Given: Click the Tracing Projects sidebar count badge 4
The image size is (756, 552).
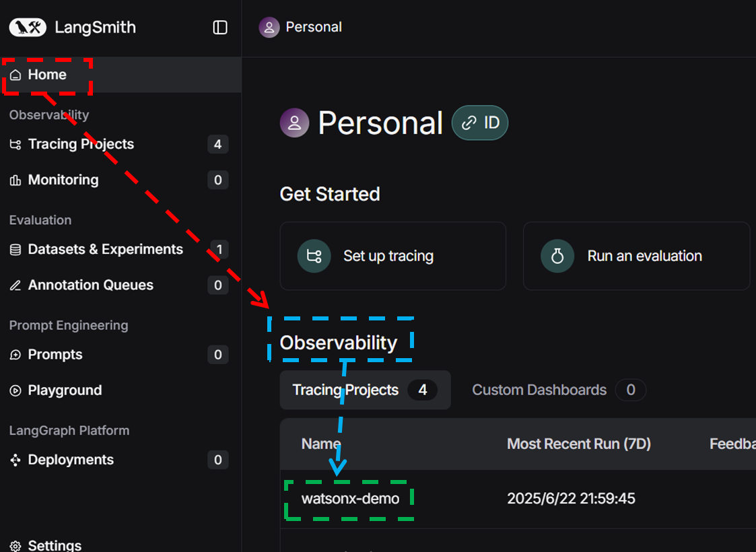Looking at the screenshot, I should coord(218,144).
